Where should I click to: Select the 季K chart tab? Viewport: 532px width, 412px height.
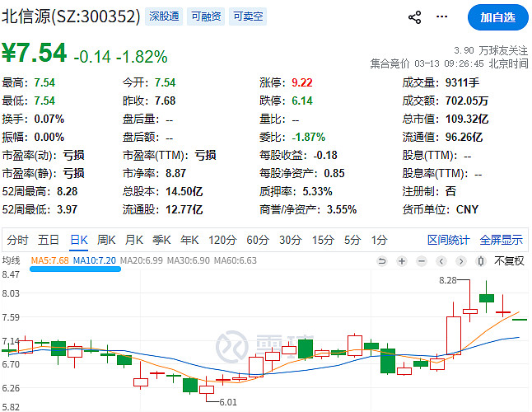(161, 240)
